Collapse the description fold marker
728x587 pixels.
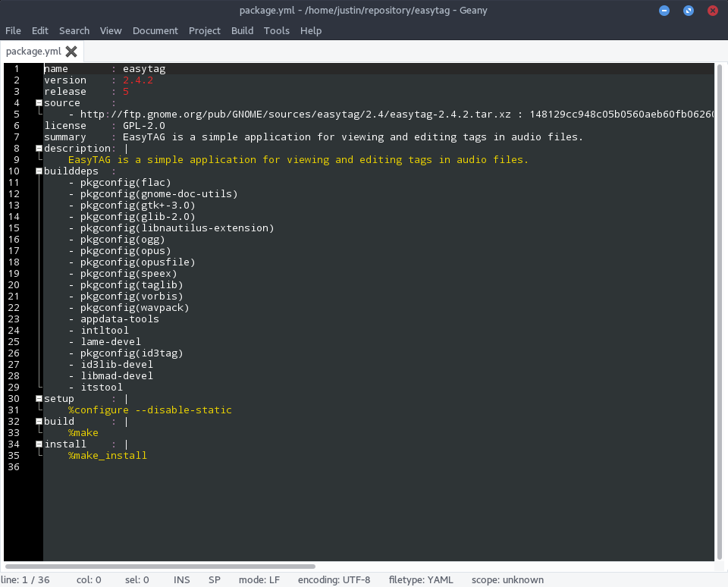39,149
